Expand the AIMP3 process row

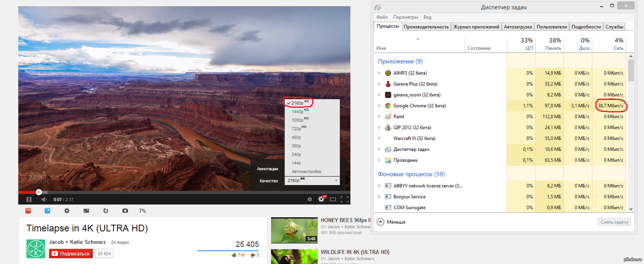379,73
